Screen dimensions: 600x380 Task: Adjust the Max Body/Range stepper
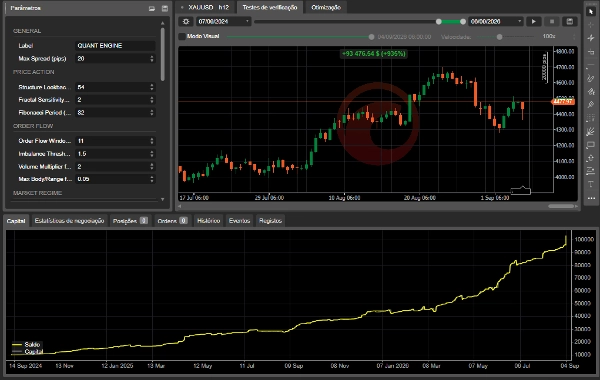coord(152,179)
